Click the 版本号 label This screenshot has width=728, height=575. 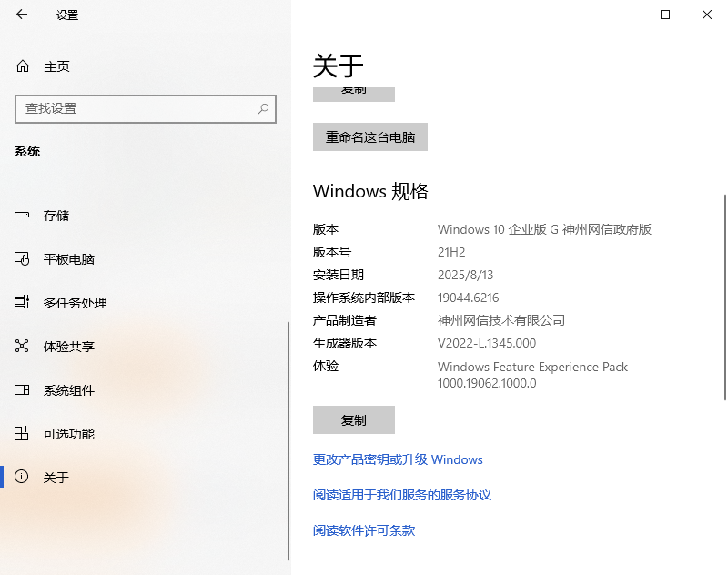(x=332, y=252)
